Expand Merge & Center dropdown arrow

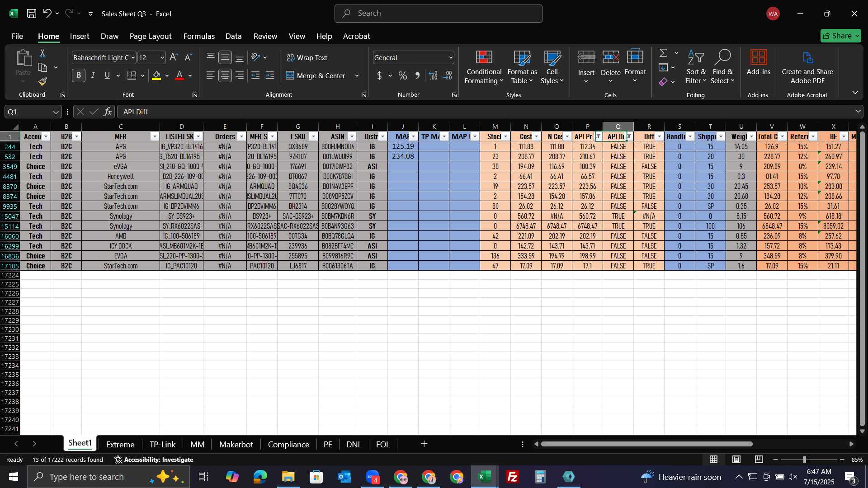pyautogui.click(x=357, y=76)
